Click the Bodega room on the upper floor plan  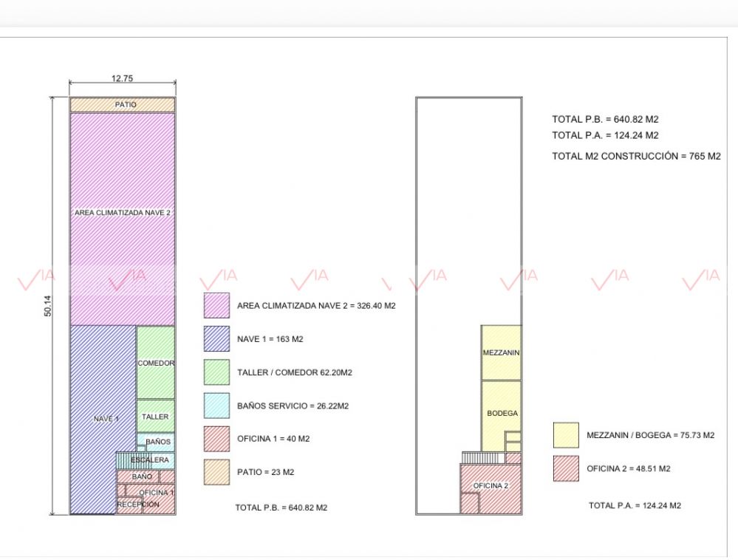pyautogui.click(x=501, y=414)
